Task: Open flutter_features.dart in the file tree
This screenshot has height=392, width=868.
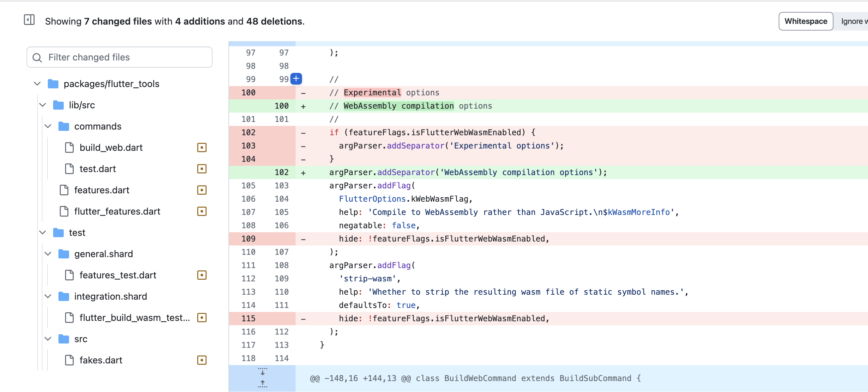Action: pyautogui.click(x=117, y=211)
